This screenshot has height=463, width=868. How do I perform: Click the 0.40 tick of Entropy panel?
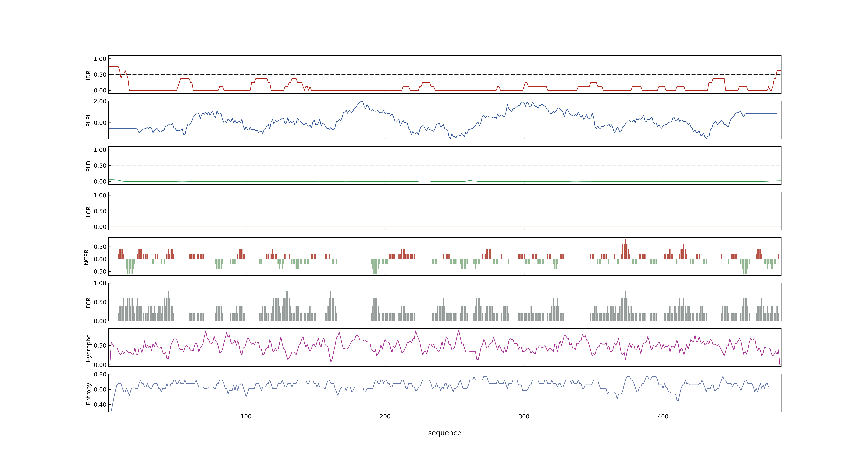point(100,405)
